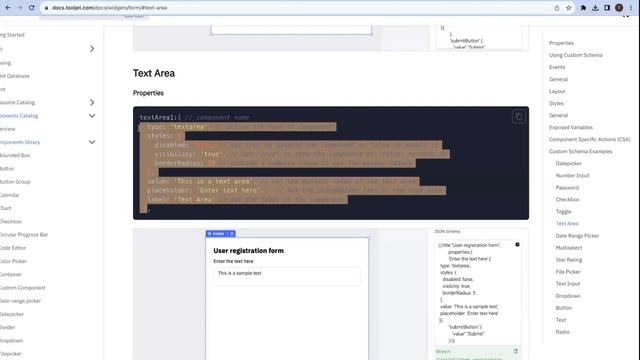Jump to Using Custom Schema in the contents

[576, 55]
